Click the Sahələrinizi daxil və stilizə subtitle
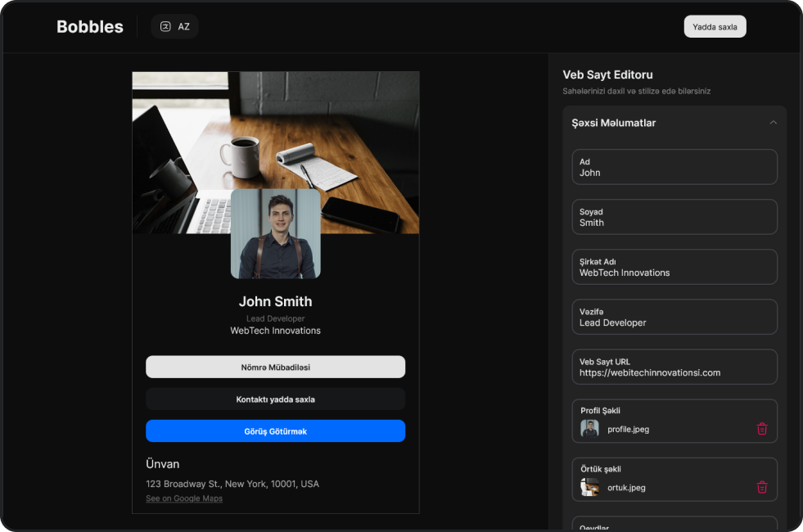Screen dimensions: 803x532 pyautogui.click(x=637, y=91)
